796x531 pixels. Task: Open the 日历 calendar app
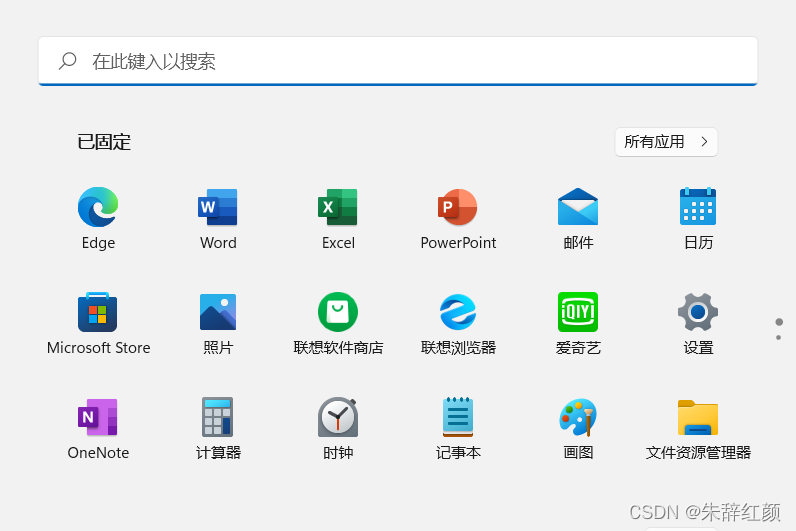[698, 207]
